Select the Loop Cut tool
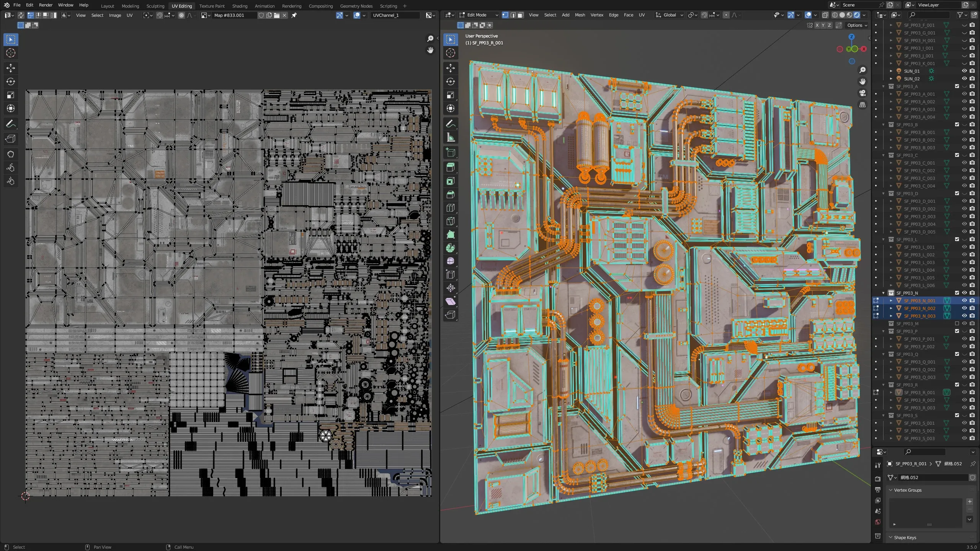 click(451, 208)
